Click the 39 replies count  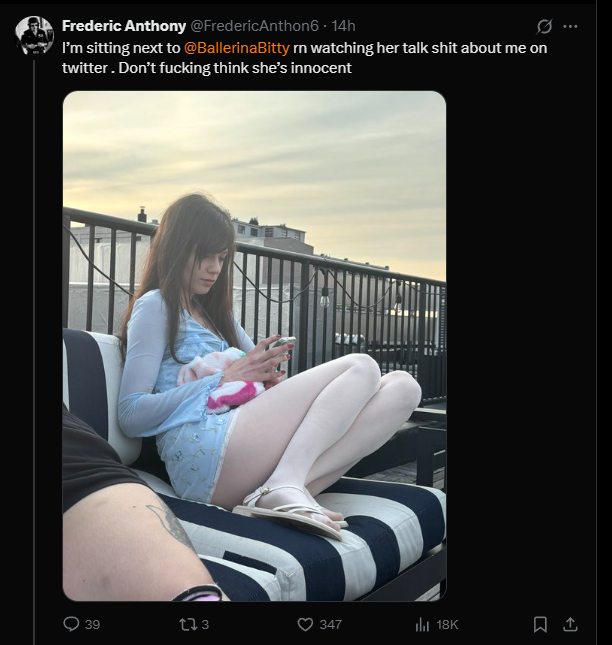click(x=93, y=624)
